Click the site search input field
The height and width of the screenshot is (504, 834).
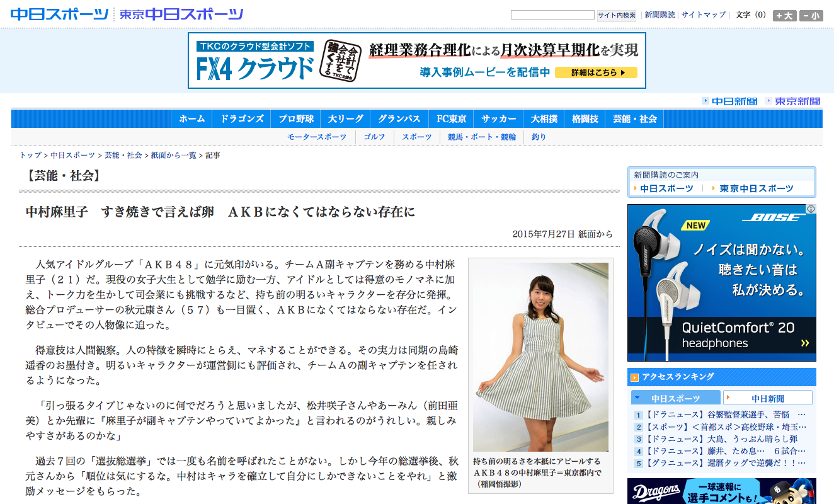tap(552, 14)
